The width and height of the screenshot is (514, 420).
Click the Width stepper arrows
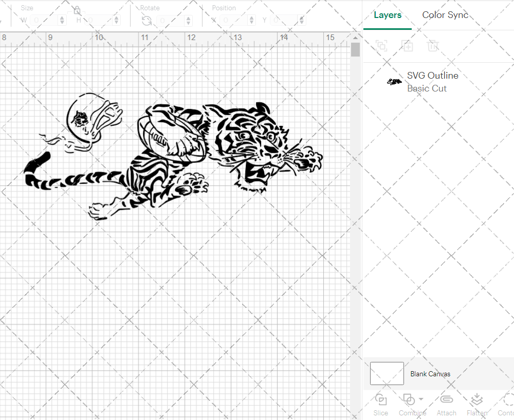(62, 20)
